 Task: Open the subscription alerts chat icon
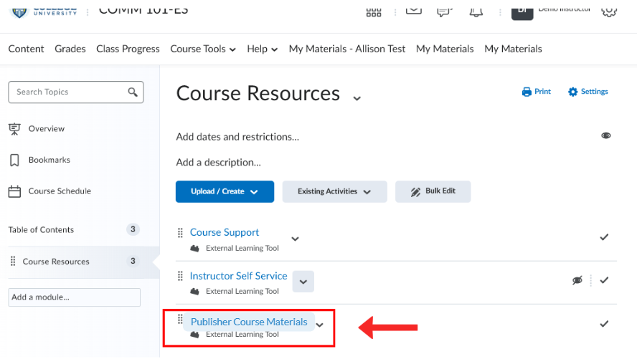(x=445, y=11)
